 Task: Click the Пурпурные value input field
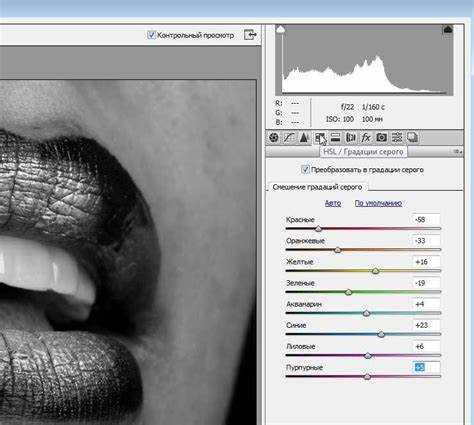[426, 367]
